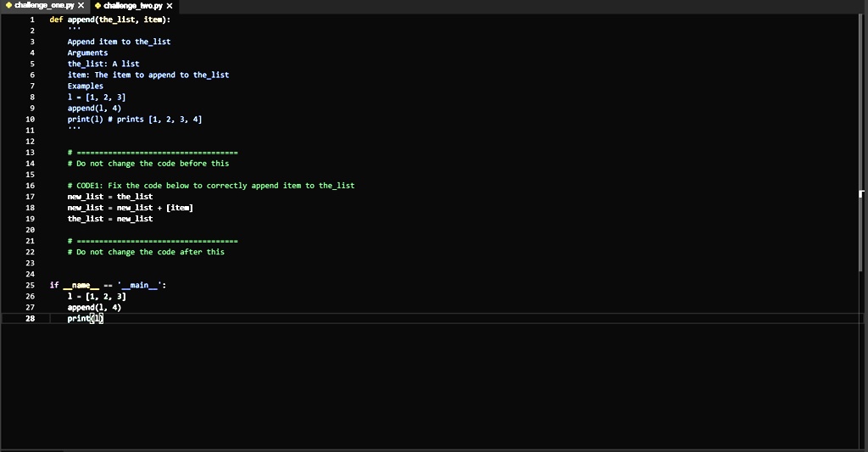Click the challenge_one.py file icon
Screen dimensions: 868x452
[x=8, y=6]
